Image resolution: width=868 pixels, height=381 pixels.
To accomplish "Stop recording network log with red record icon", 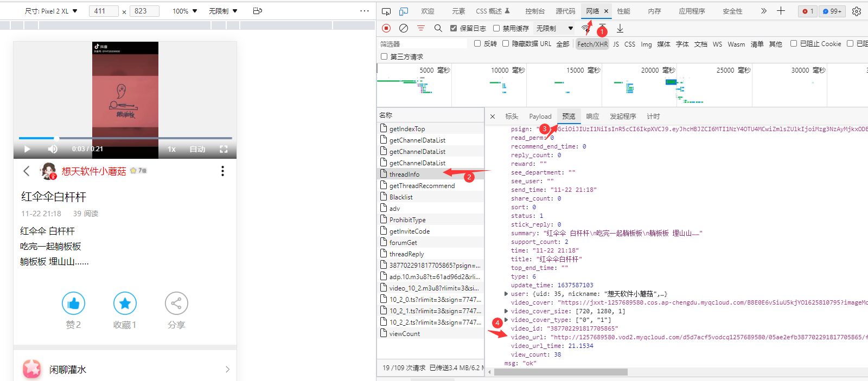I will [386, 28].
